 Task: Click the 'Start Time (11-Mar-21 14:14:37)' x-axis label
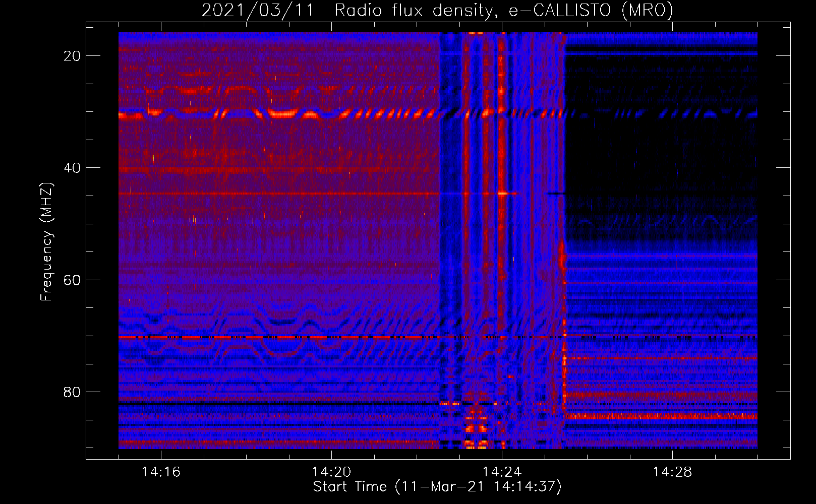pos(437,487)
